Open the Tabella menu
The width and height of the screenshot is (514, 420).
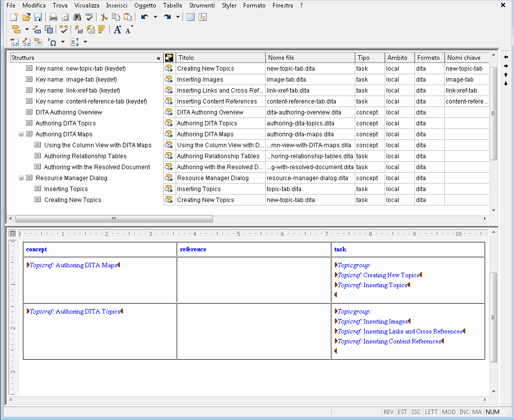pos(173,5)
